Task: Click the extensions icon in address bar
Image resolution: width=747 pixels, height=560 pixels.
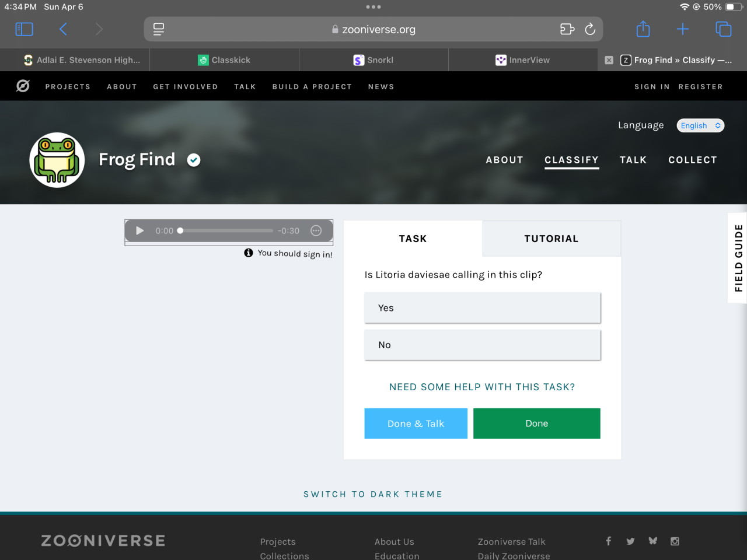Action: [567, 29]
